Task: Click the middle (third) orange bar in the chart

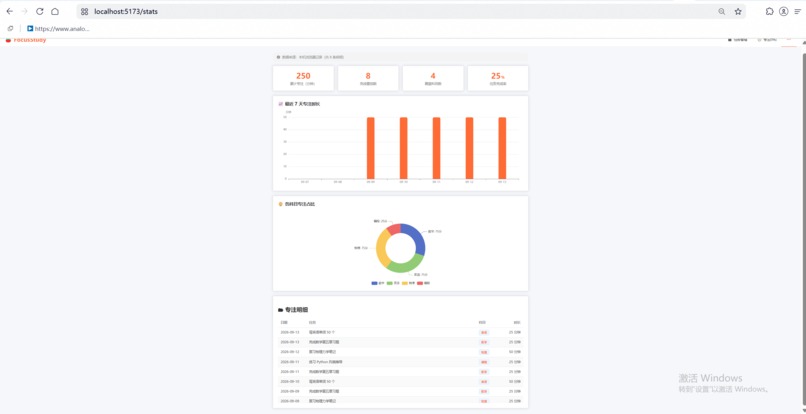Action: coord(436,148)
